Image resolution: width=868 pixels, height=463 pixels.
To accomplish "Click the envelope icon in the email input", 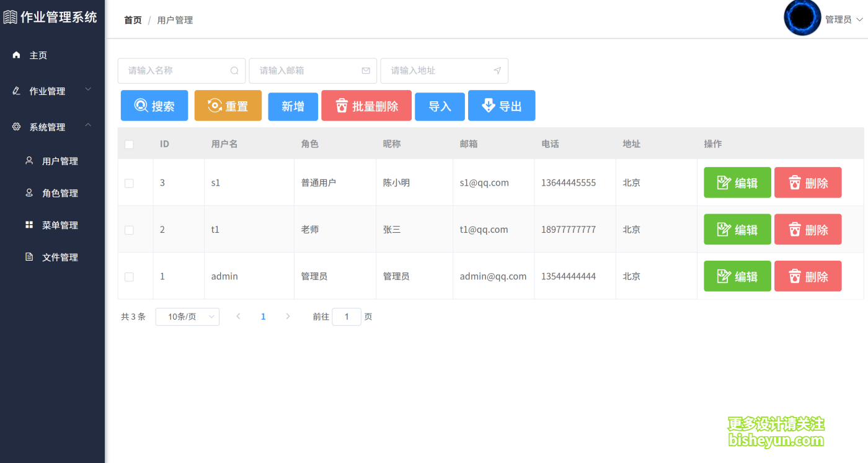I will click(x=366, y=71).
